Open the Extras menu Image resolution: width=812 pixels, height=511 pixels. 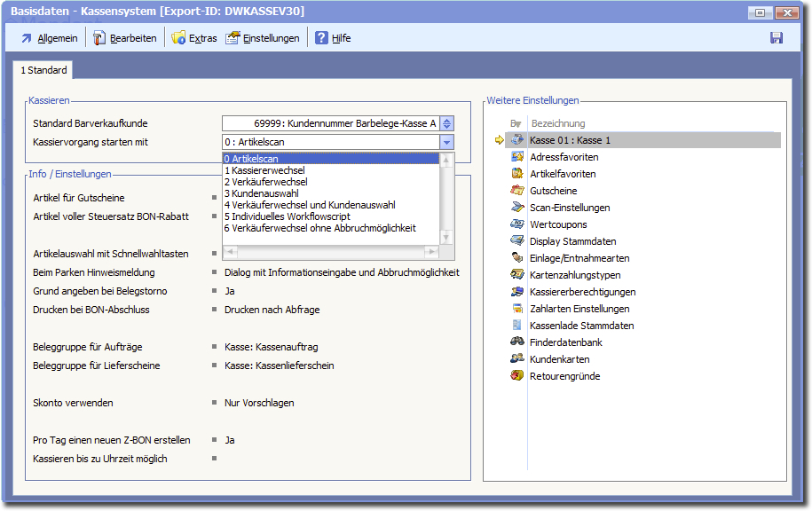pos(194,38)
